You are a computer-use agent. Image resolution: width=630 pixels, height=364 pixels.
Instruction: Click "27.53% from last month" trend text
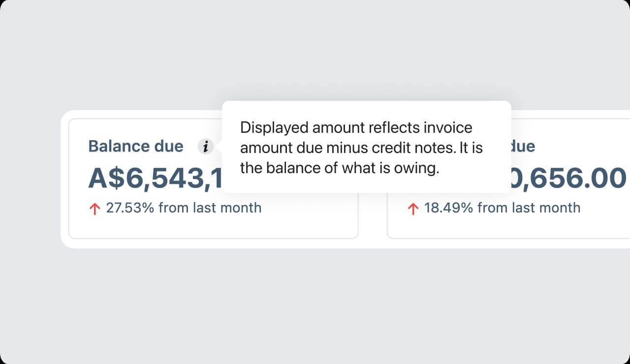pos(184,208)
